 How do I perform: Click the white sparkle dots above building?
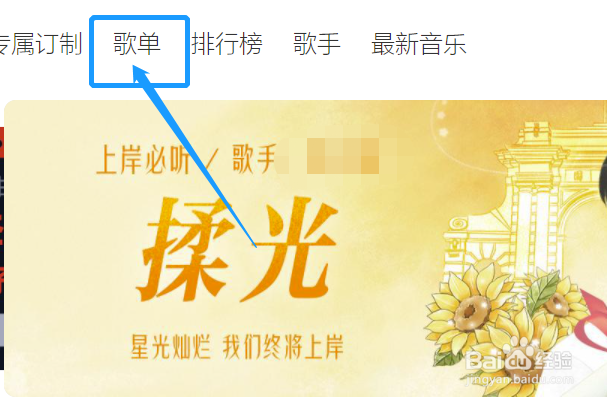(x=442, y=124)
